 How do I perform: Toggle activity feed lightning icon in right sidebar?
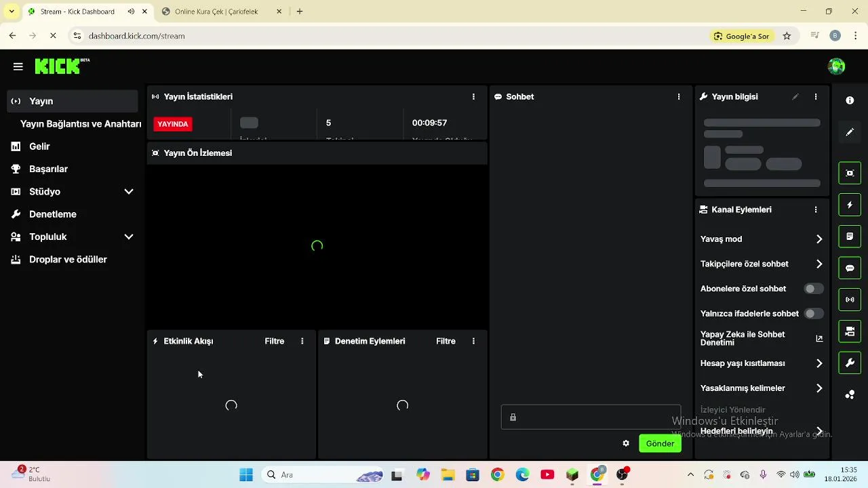(x=850, y=205)
